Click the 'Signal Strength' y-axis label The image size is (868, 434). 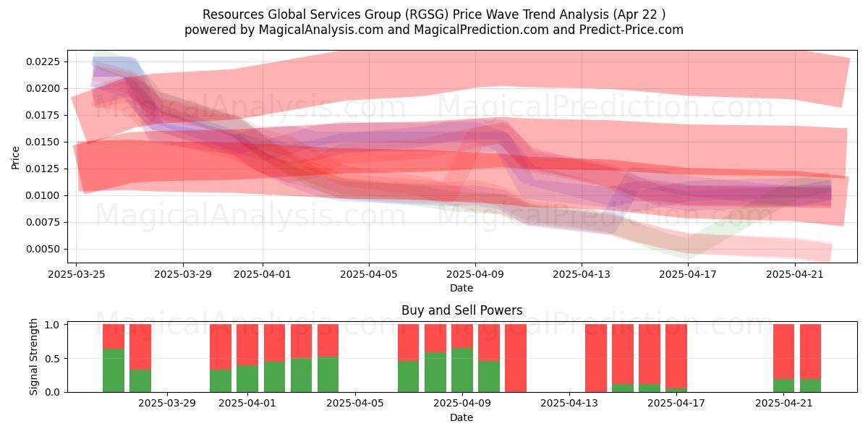click(34, 358)
